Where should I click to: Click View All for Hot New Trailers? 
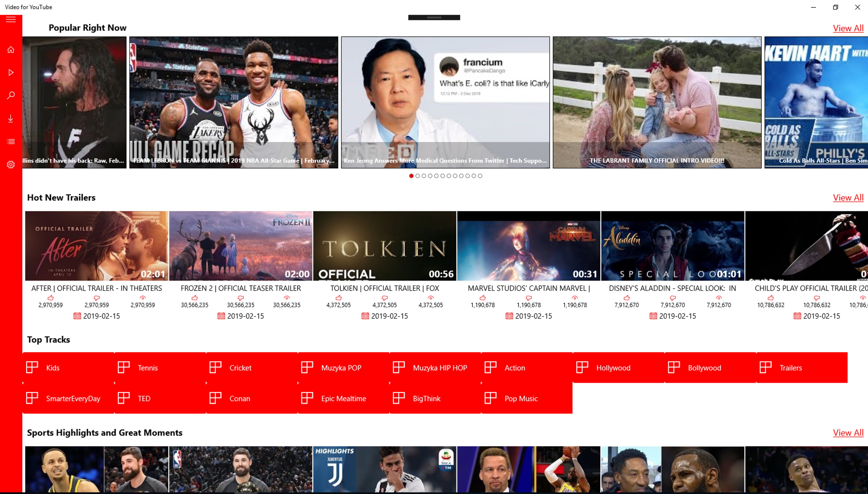point(848,197)
